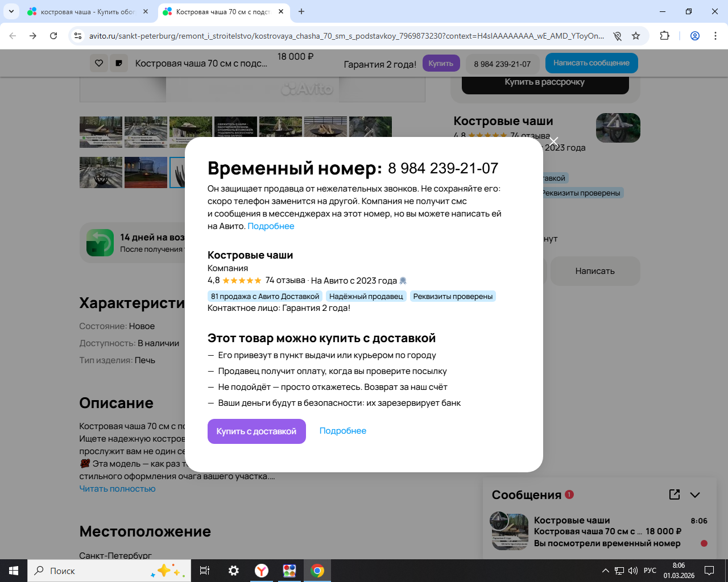Click the '81 продажа с Авито Доставкой' badge
This screenshot has height=582, width=728.
pyautogui.click(x=265, y=296)
